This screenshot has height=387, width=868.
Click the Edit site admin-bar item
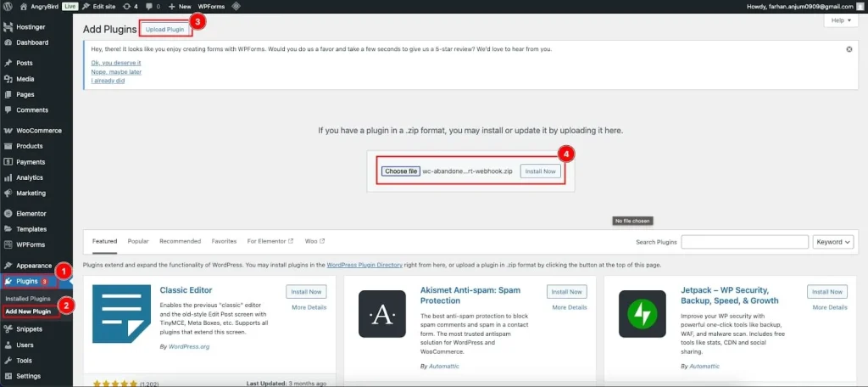coord(99,6)
